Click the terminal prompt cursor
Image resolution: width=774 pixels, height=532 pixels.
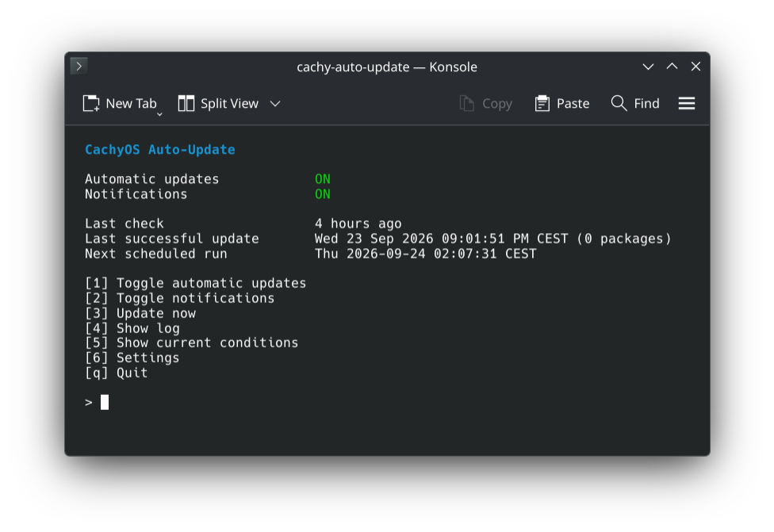coord(105,402)
